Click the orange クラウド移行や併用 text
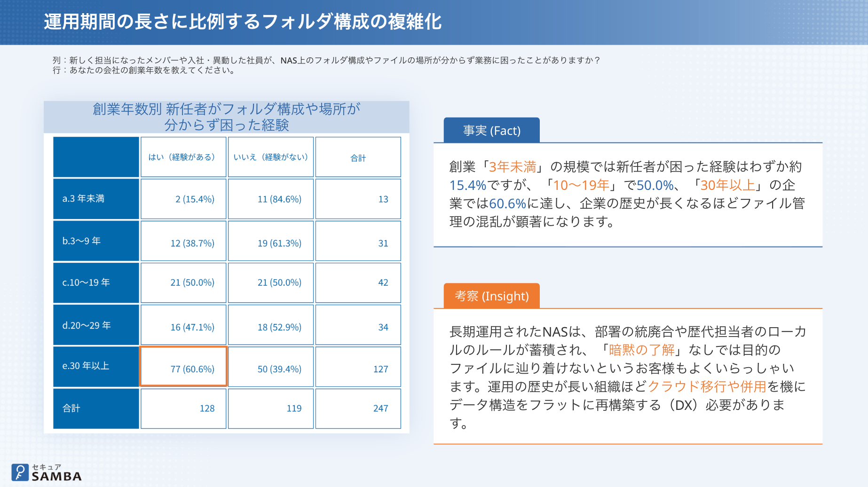868x487 pixels. click(x=707, y=386)
